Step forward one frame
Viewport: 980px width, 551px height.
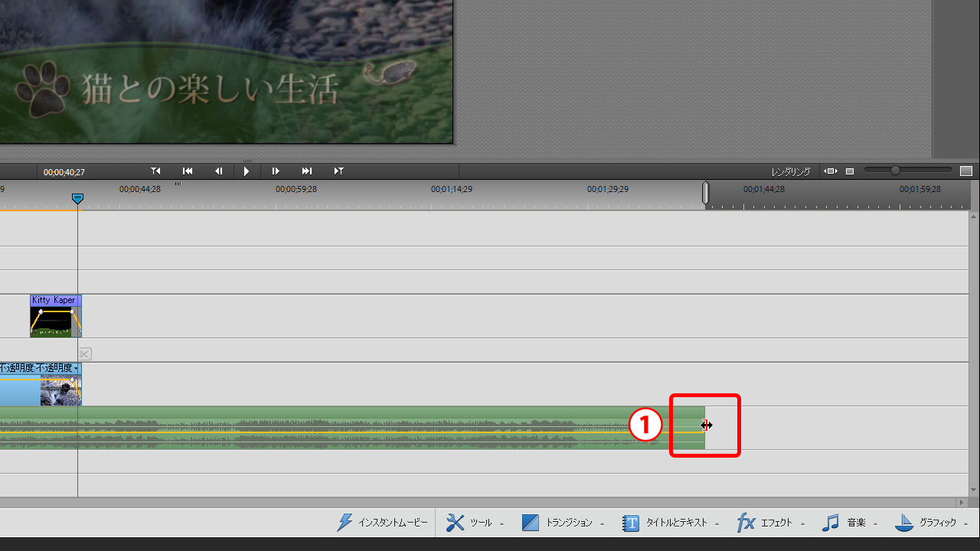tap(276, 171)
